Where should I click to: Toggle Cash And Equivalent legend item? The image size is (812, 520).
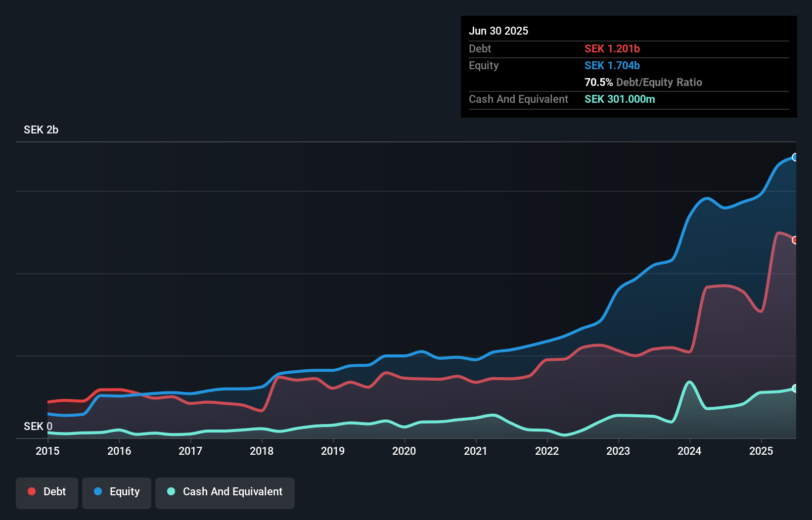pyautogui.click(x=225, y=492)
